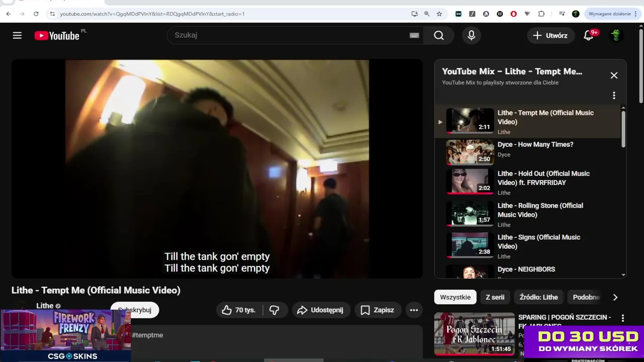The width and height of the screenshot is (644, 362).
Task: Click the magnifier search button
Action: pos(439,35)
